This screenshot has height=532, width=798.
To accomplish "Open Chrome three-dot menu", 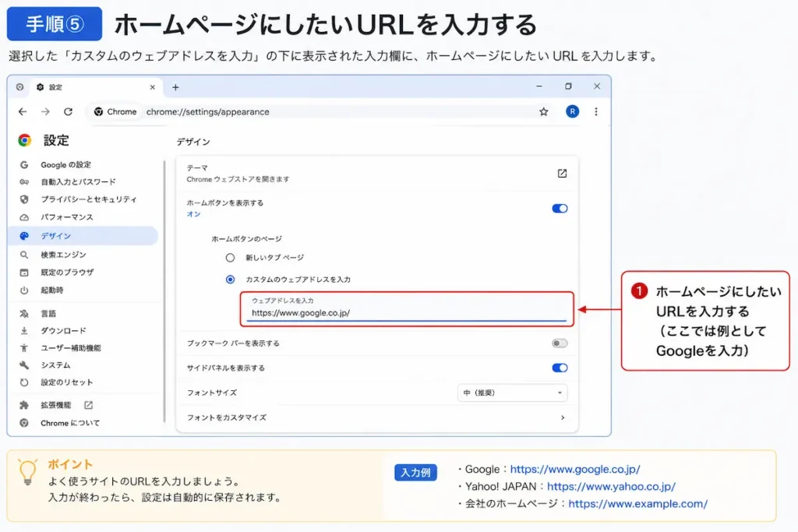I will [x=596, y=111].
